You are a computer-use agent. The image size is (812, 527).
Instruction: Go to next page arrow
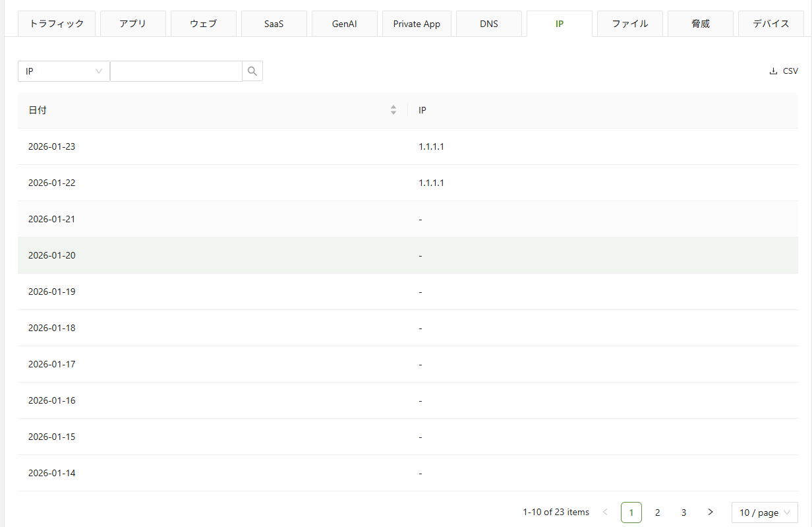pos(710,512)
